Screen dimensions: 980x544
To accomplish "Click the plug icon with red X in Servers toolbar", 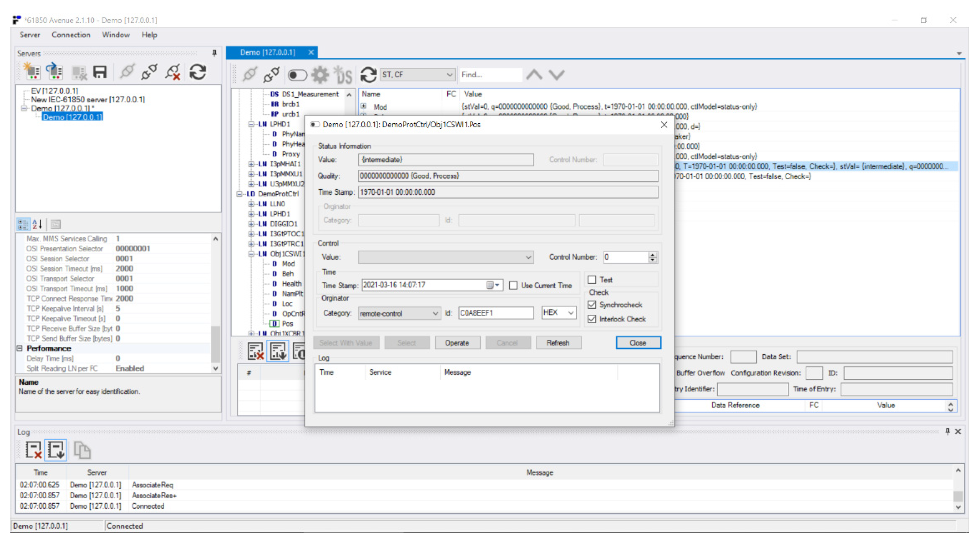I will point(173,72).
